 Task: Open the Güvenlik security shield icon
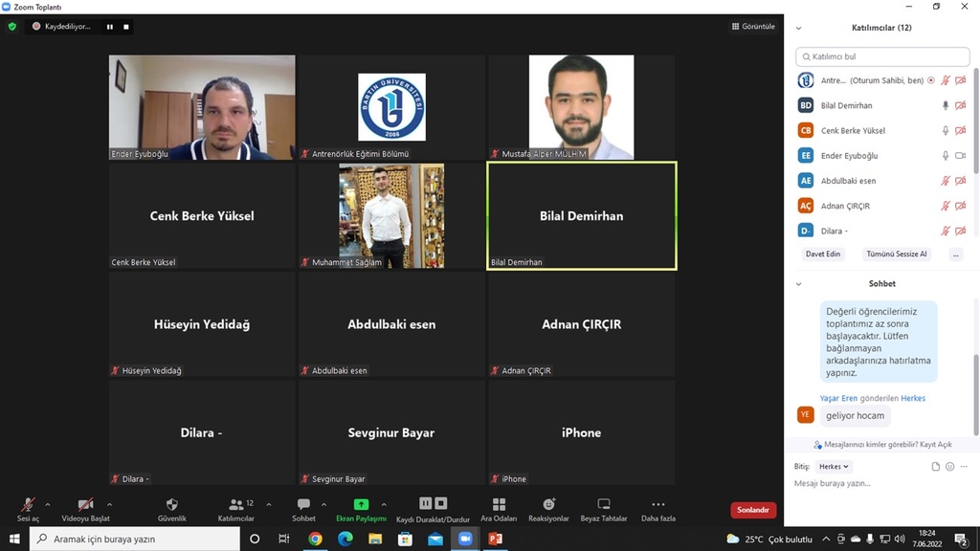(172, 504)
